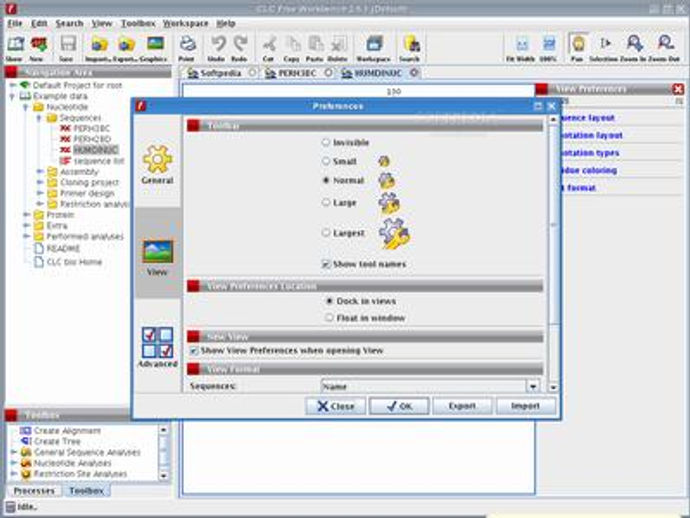The height and width of the screenshot is (518, 690).
Task: Click Toolbox panel scroll down arrow
Action: [x=163, y=476]
